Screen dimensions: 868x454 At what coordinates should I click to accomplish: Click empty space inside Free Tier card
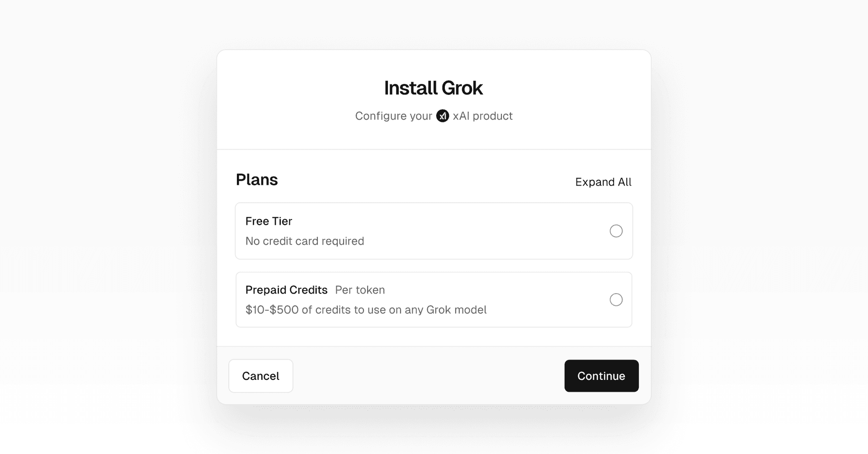click(x=475, y=231)
